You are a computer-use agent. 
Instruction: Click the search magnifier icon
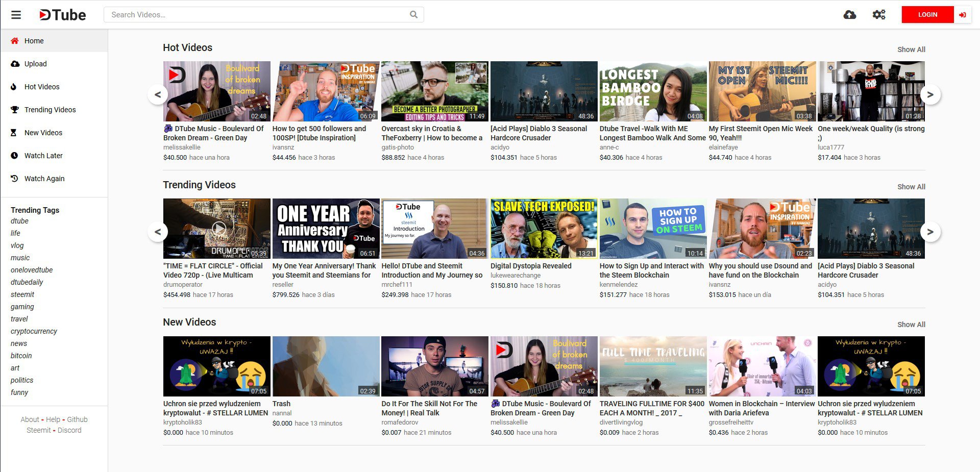coord(413,15)
